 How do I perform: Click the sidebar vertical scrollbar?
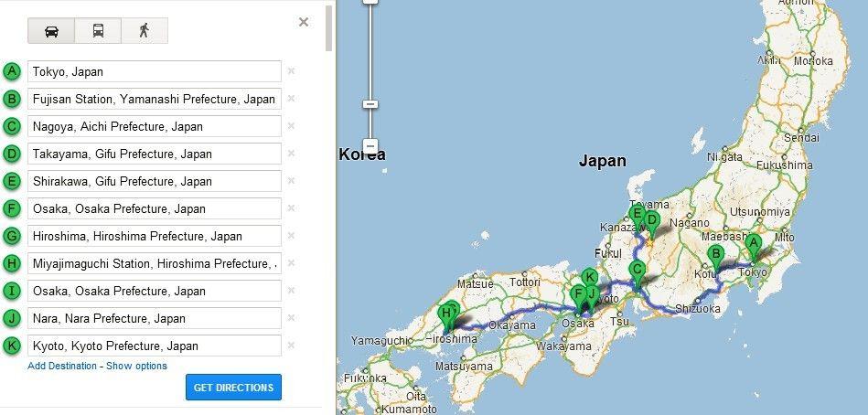coord(329,27)
